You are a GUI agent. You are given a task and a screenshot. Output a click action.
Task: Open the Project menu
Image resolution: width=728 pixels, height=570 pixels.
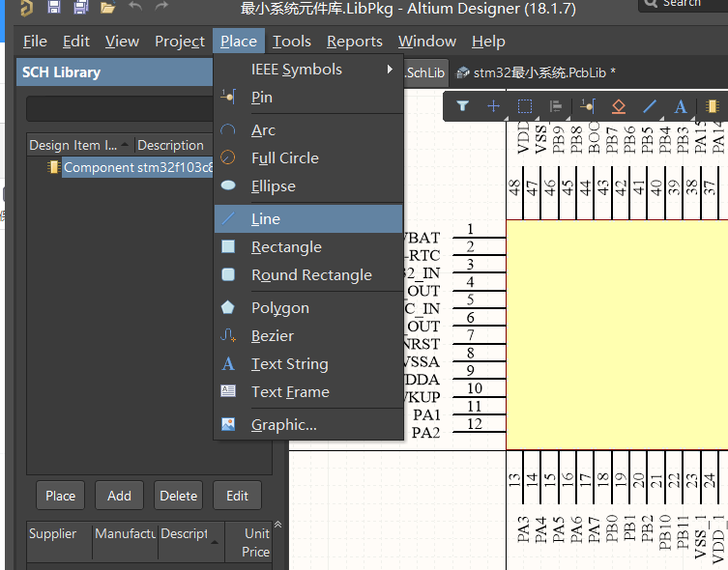tap(180, 42)
